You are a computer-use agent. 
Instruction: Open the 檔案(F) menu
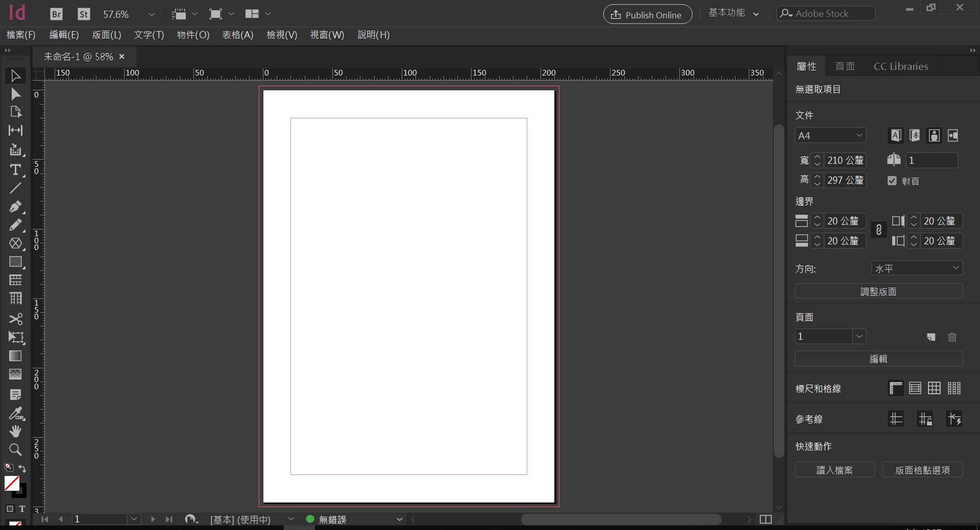coord(21,35)
